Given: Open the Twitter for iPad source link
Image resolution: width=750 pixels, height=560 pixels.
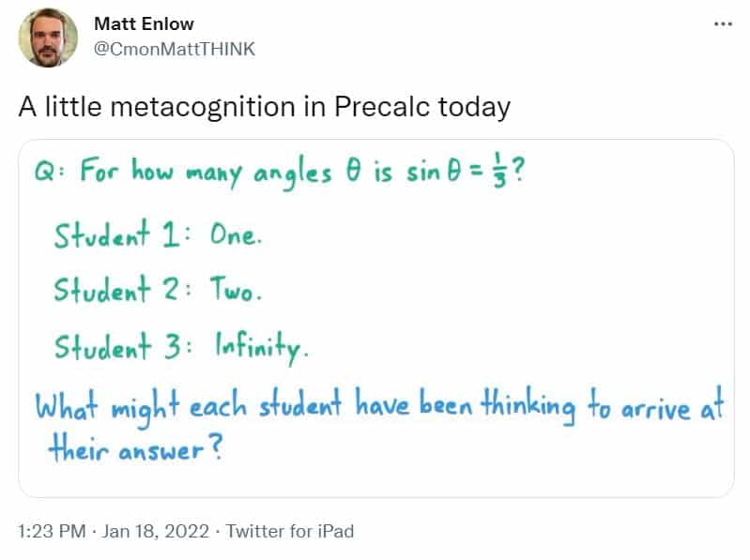Looking at the screenshot, I should pos(290,531).
